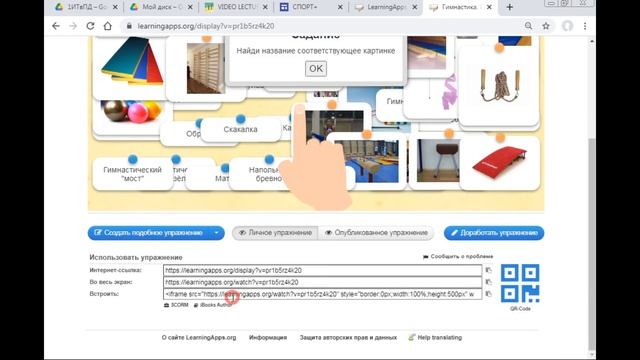Screen dimensions: 640x360
Task: Select Опубликованное упражнение visibility option
Action: pyautogui.click(x=376, y=233)
